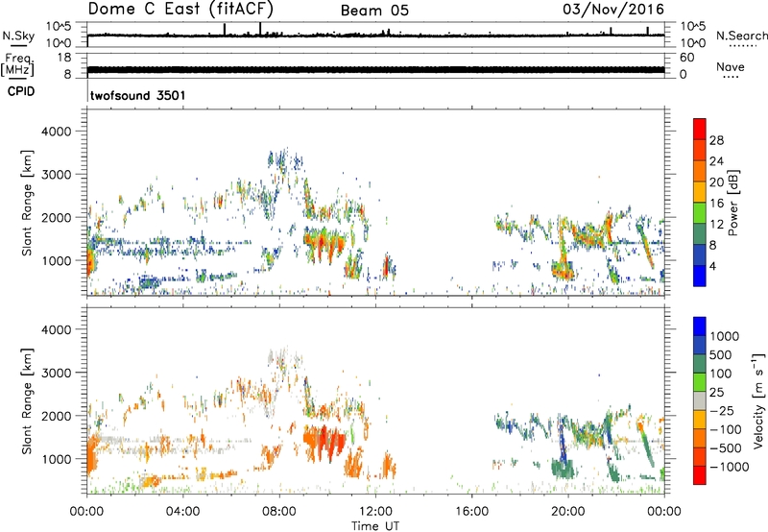768x532 pixels.
Task: Click the "500" tick on the velocity colorbar
Action: (721, 355)
